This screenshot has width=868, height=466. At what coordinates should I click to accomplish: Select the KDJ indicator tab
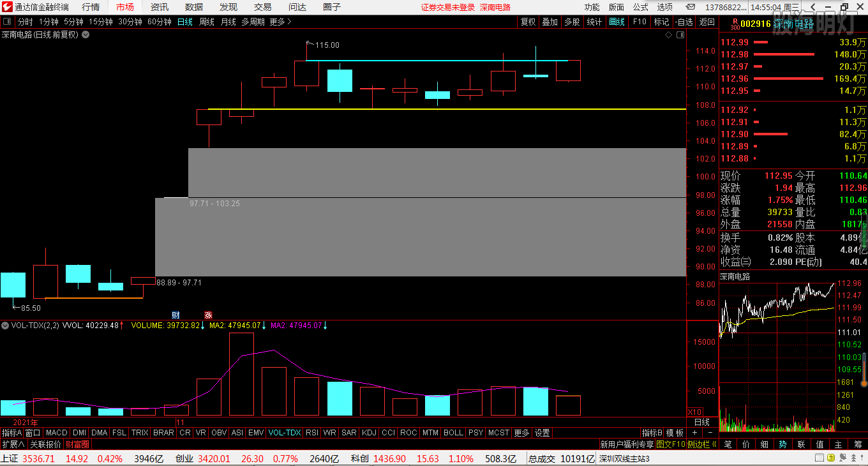click(x=369, y=432)
